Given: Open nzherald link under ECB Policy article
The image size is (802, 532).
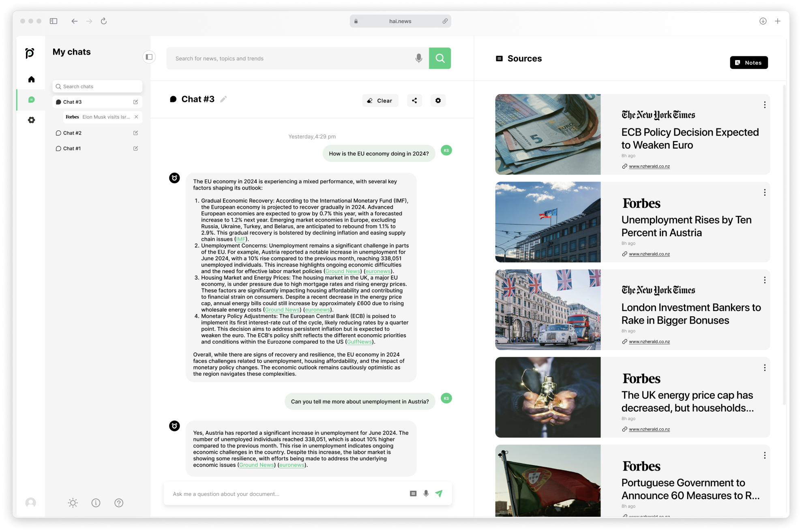Looking at the screenshot, I should coord(649,167).
